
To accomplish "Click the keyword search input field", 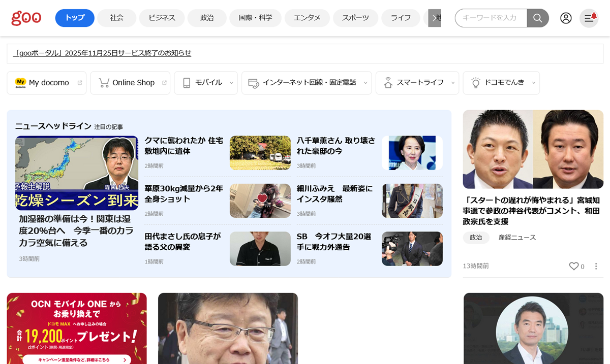I will click(491, 18).
